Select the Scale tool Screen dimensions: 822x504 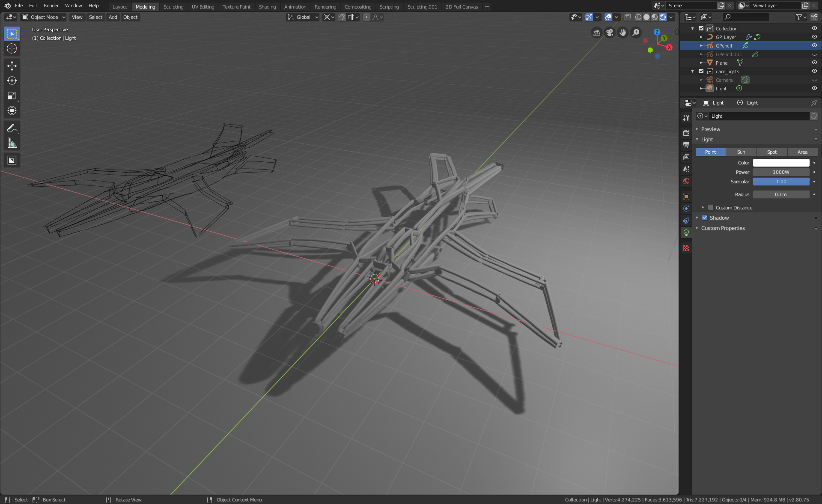(x=12, y=95)
